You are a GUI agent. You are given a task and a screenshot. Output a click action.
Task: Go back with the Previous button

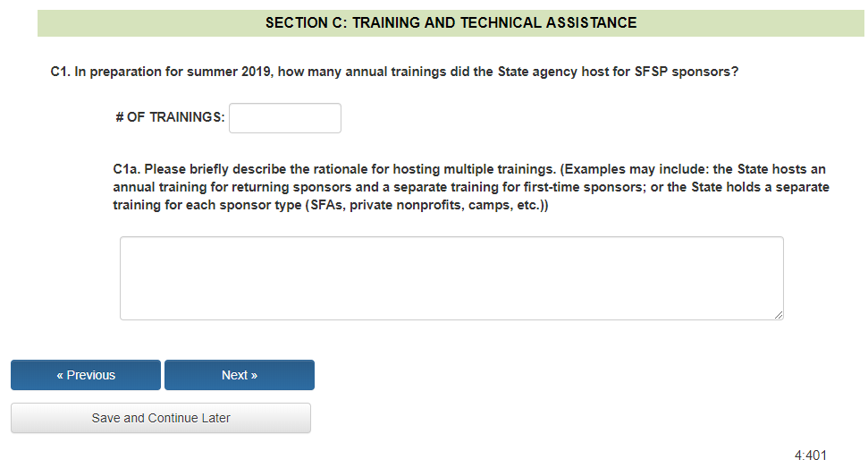pyautogui.click(x=86, y=375)
